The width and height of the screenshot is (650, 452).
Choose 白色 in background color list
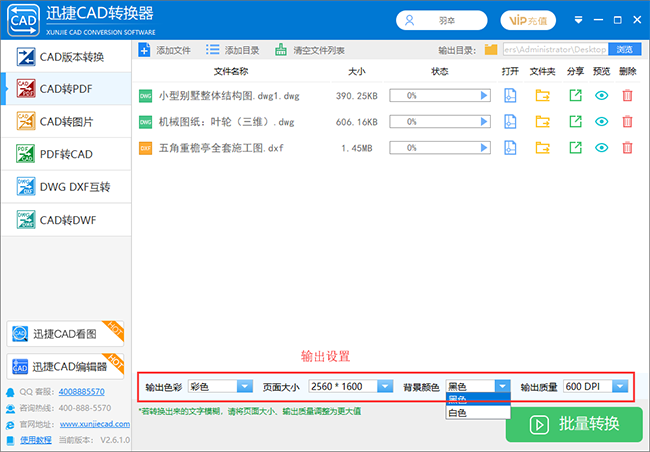coord(478,413)
